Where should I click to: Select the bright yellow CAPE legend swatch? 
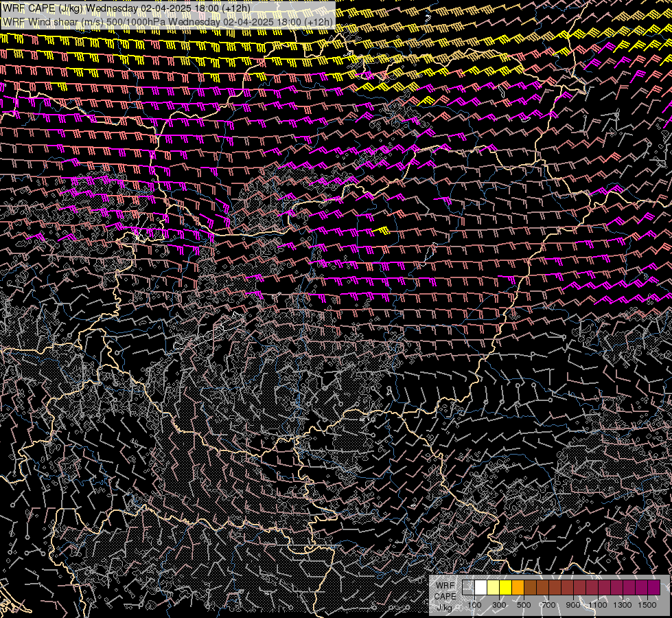(x=506, y=587)
